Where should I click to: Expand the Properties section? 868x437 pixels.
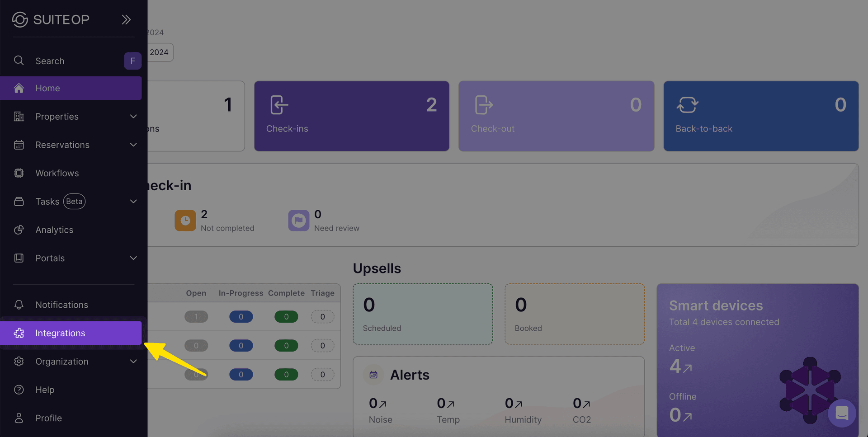133,116
